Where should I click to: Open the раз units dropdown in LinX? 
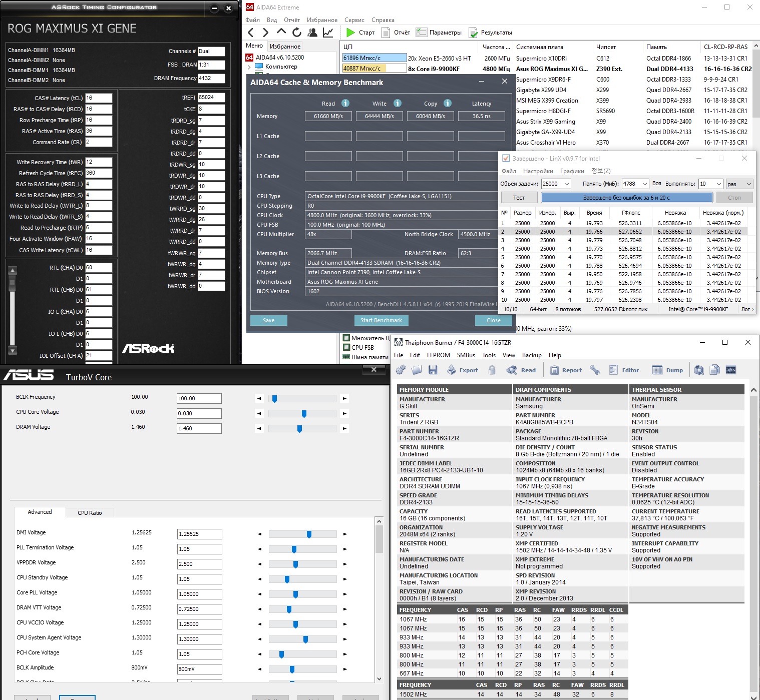point(739,184)
